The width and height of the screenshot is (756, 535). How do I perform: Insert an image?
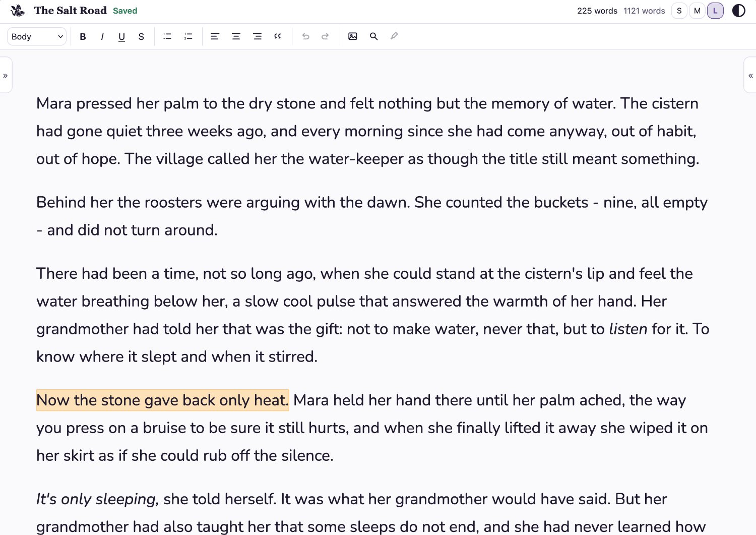(x=353, y=36)
